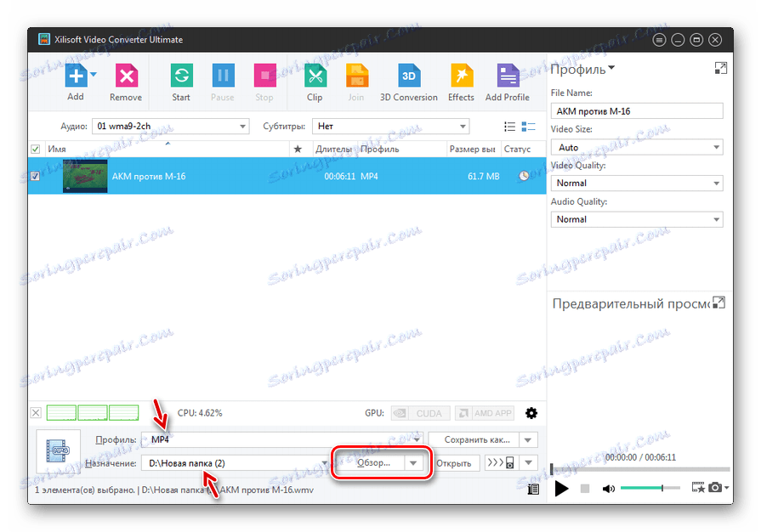Click the 00:06:11 duration cell
Viewport: 761px width, 532px height.
click(340, 176)
